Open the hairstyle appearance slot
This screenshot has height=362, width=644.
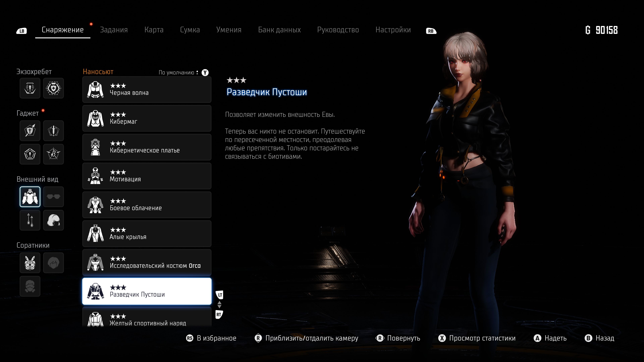[53, 220]
